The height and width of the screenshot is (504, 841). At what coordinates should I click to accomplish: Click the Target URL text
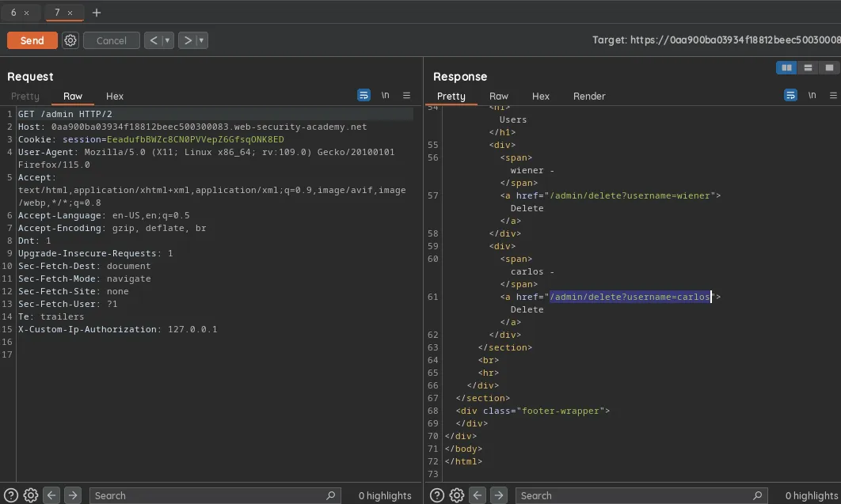(716, 40)
